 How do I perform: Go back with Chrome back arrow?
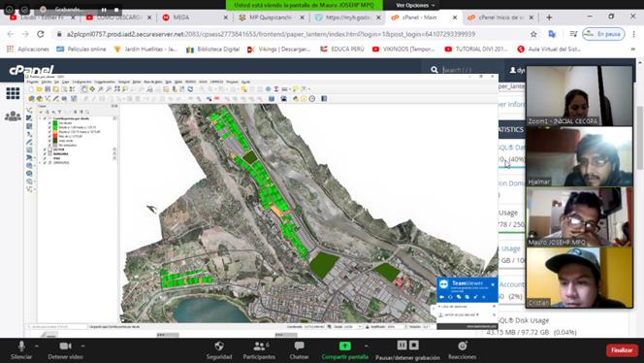[x=11, y=34]
